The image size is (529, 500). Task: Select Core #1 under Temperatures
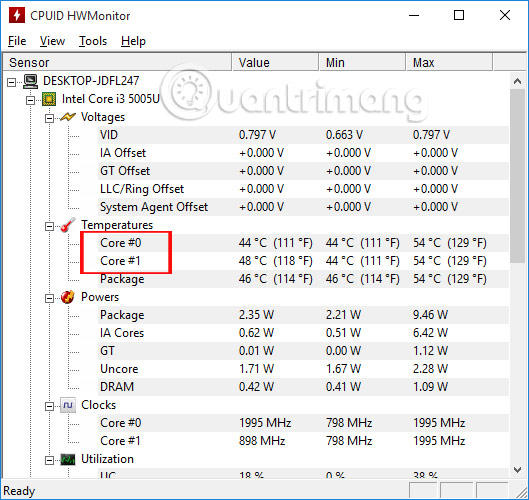(304, 261)
